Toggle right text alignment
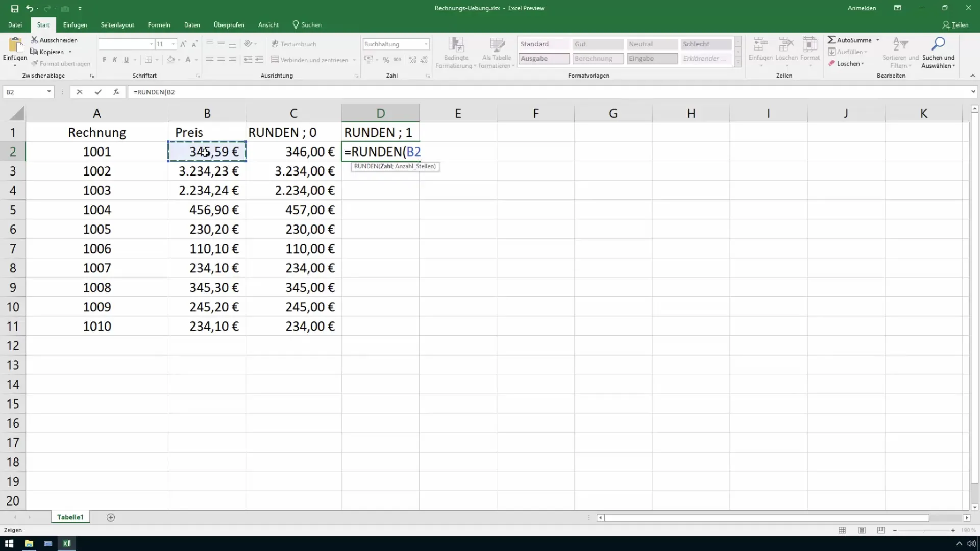Screen dimensions: 980x551 pos(232,60)
